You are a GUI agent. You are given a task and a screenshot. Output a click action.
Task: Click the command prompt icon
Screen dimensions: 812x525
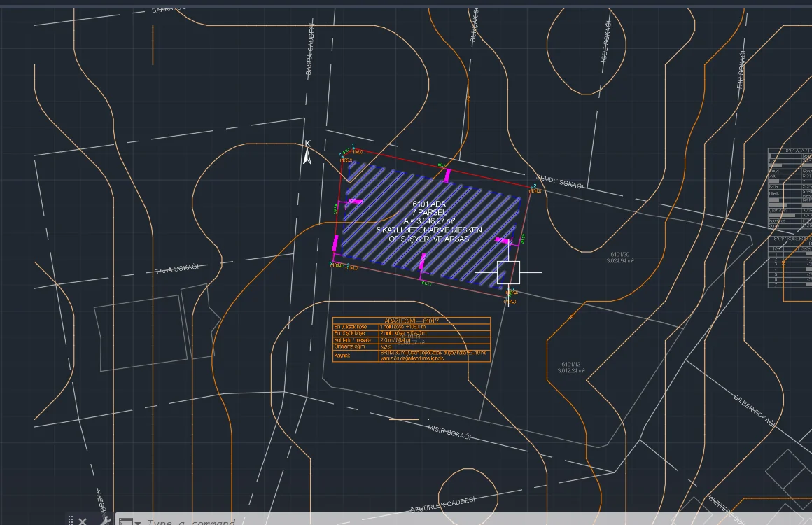click(x=126, y=521)
